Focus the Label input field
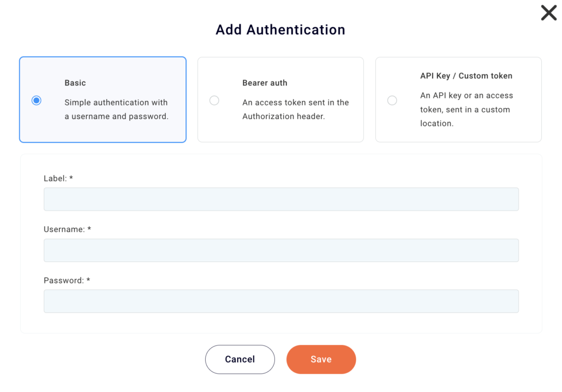This screenshot has height=392, width=562. pyautogui.click(x=281, y=199)
